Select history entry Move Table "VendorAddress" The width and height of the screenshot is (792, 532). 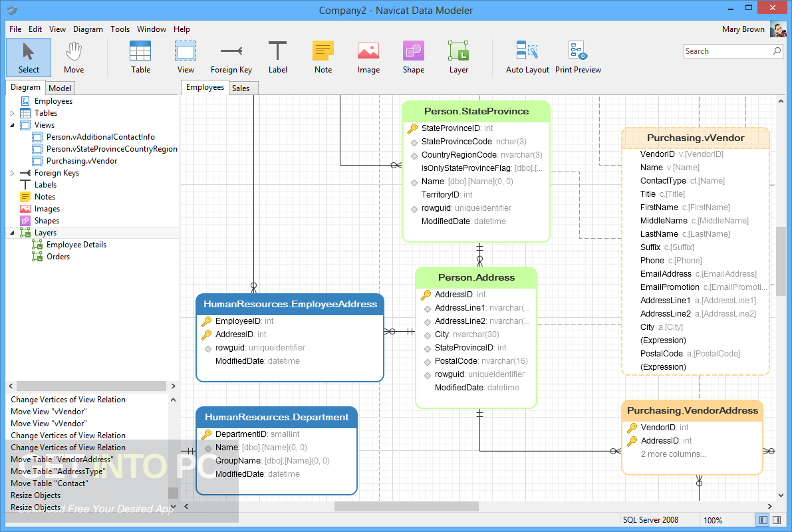62,460
